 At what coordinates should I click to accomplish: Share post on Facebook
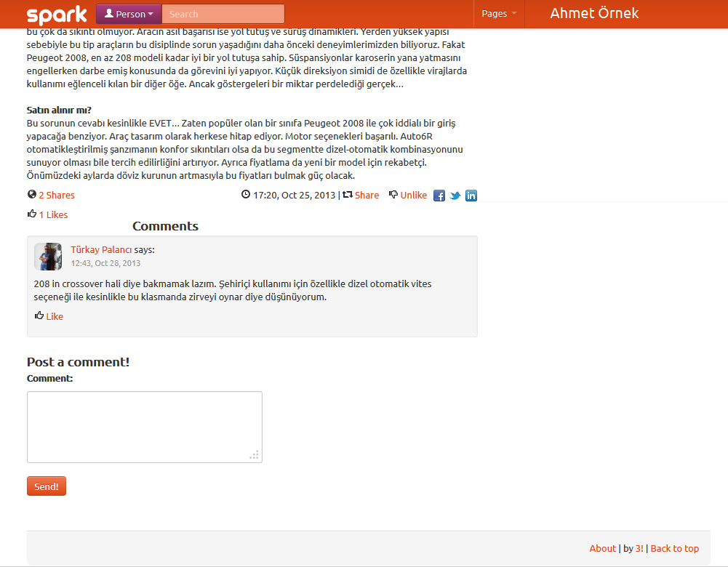pos(439,196)
